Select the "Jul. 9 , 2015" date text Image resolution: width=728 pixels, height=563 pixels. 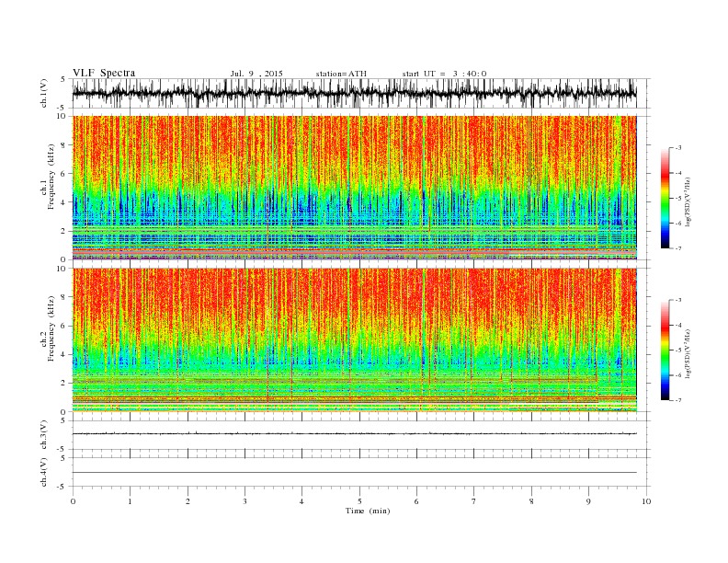256,74
